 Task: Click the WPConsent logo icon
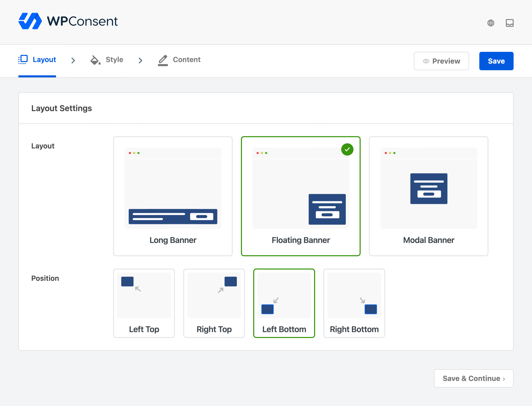pyautogui.click(x=30, y=21)
